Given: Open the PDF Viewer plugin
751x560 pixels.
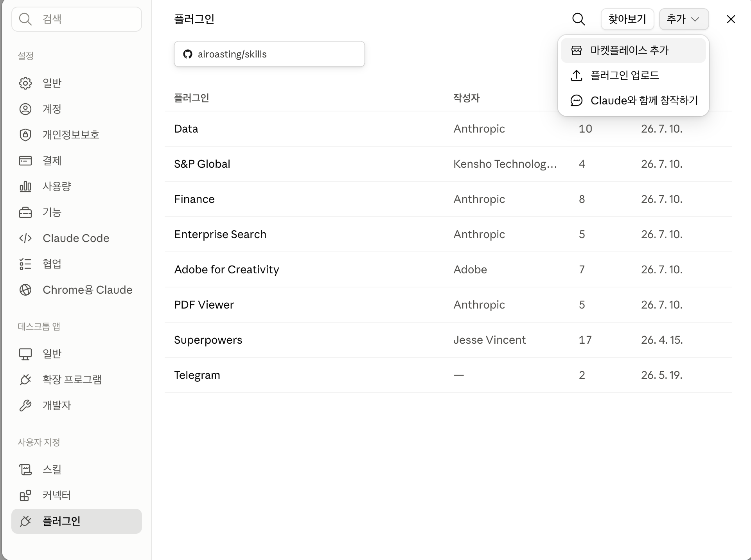Looking at the screenshot, I should pos(448,305).
